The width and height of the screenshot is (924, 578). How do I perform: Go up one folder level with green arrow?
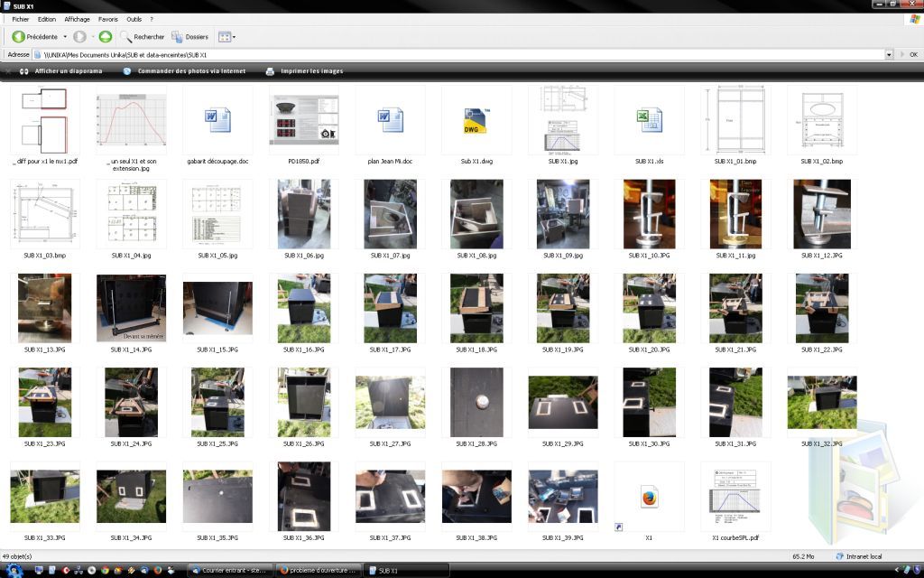tap(105, 36)
